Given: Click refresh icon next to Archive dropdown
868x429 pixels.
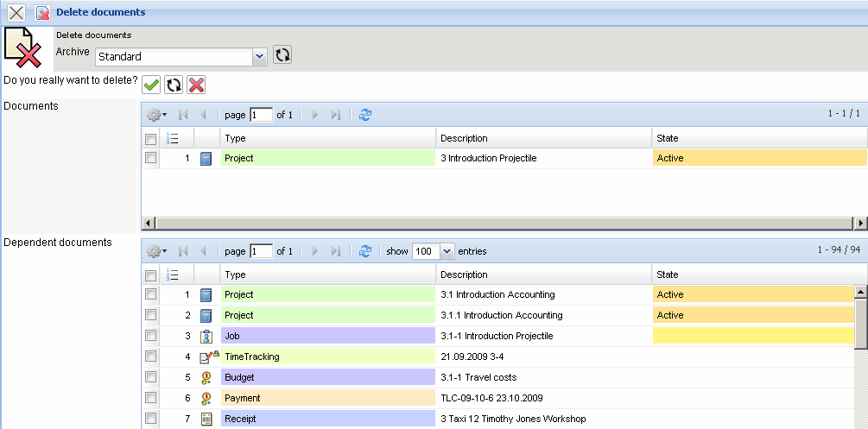Looking at the screenshot, I should point(282,55).
